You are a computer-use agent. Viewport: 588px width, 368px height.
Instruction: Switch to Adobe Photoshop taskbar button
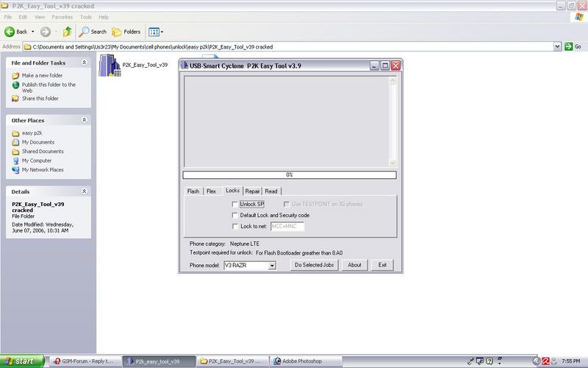point(306,361)
